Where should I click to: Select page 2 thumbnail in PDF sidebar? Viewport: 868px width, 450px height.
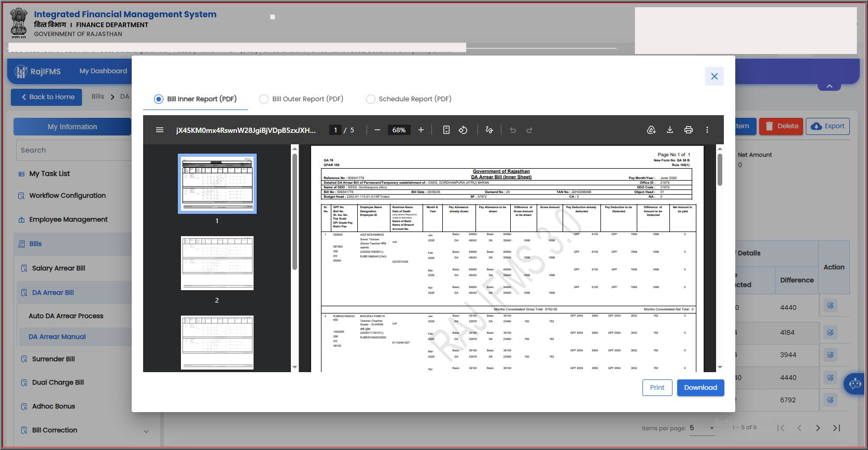(x=217, y=263)
